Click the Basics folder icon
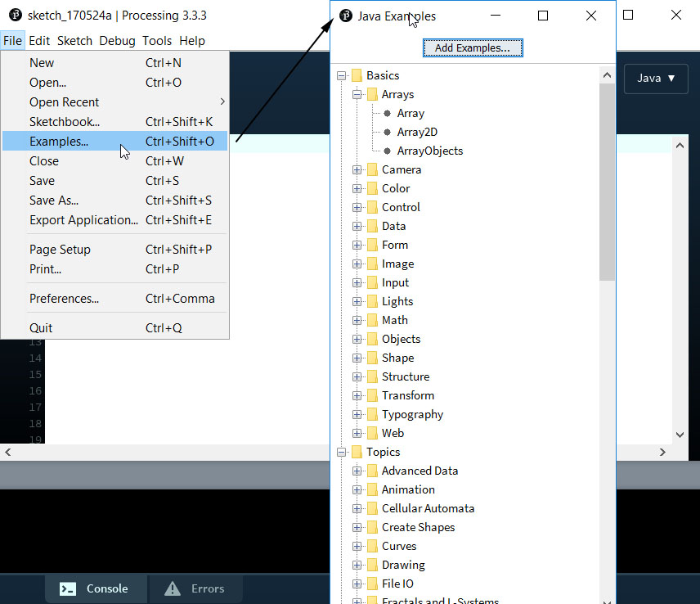This screenshot has height=604, width=700. point(357,75)
